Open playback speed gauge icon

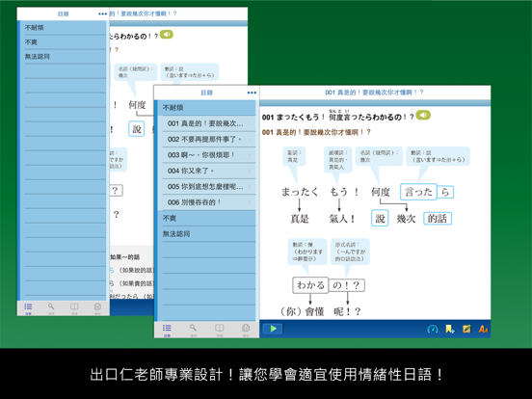tap(433, 329)
